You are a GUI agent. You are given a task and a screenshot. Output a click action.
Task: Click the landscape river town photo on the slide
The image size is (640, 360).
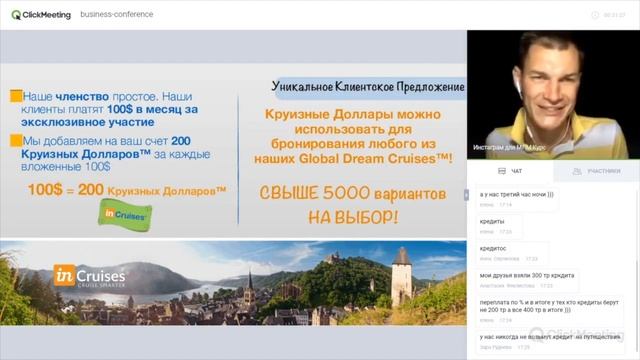[x=233, y=283]
